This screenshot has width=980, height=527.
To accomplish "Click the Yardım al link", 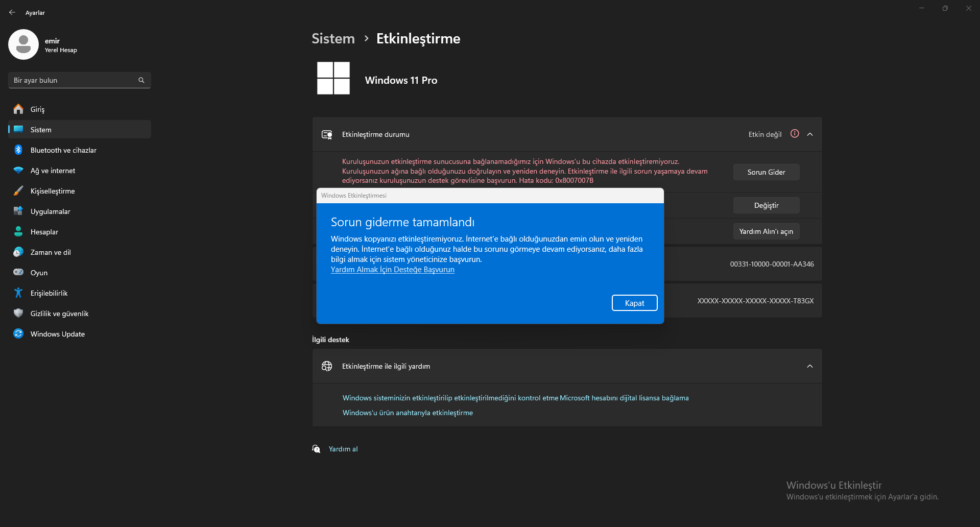I will [x=343, y=449].
